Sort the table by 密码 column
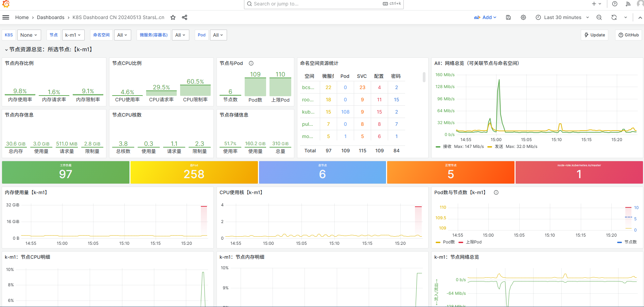 tap(396, 76)
